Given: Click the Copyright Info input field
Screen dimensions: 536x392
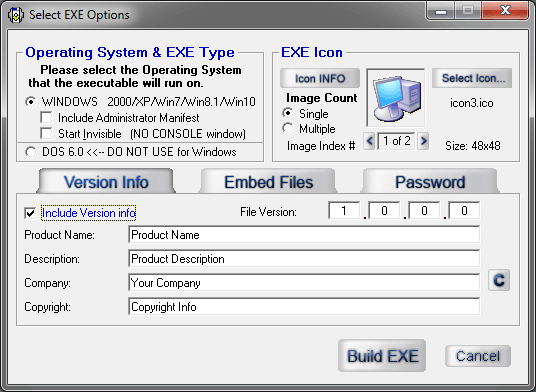Looking at the screenshot, I should (304, 307).
